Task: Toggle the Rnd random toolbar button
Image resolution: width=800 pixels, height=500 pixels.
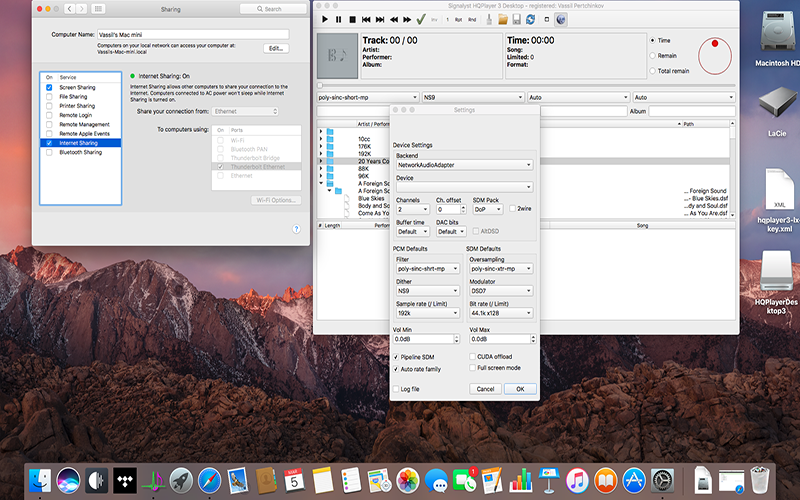Action: click(x=472, y=19)
